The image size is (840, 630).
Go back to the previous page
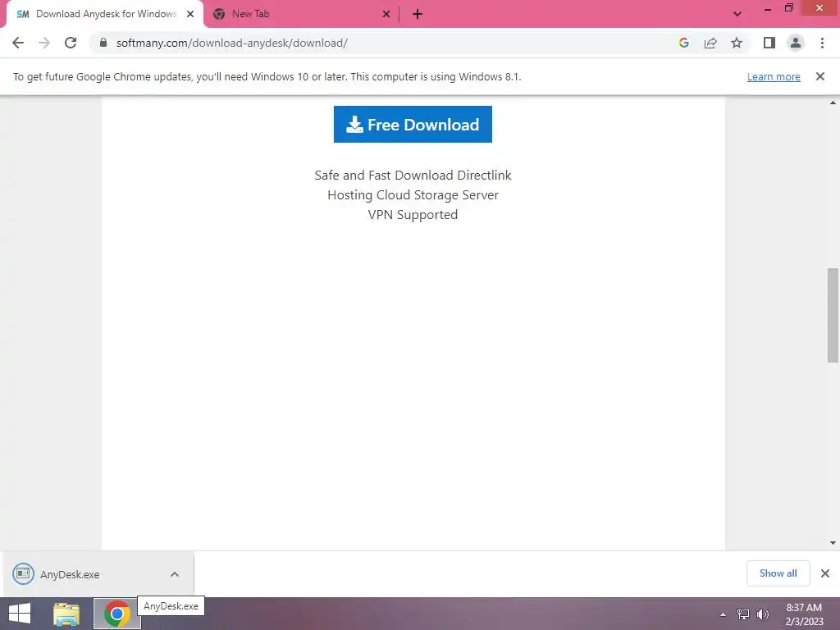(x=18, y=43)
